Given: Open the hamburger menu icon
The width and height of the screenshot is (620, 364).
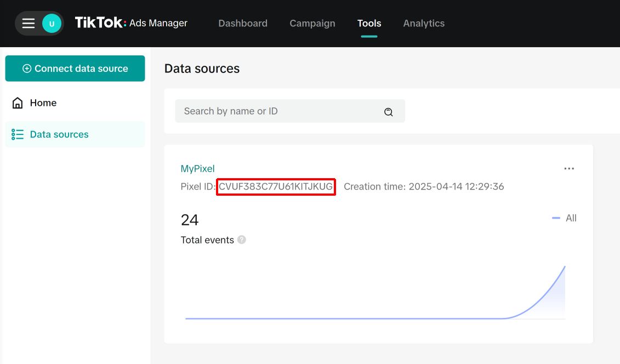Looking at the screenshot, I should pyautogui.click(x=28, y=24).
